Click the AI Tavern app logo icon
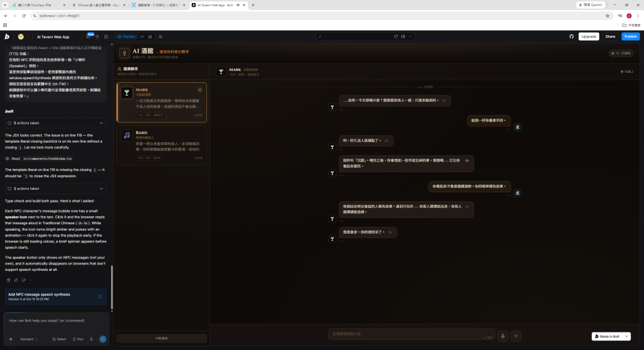 tap(124, 53)
